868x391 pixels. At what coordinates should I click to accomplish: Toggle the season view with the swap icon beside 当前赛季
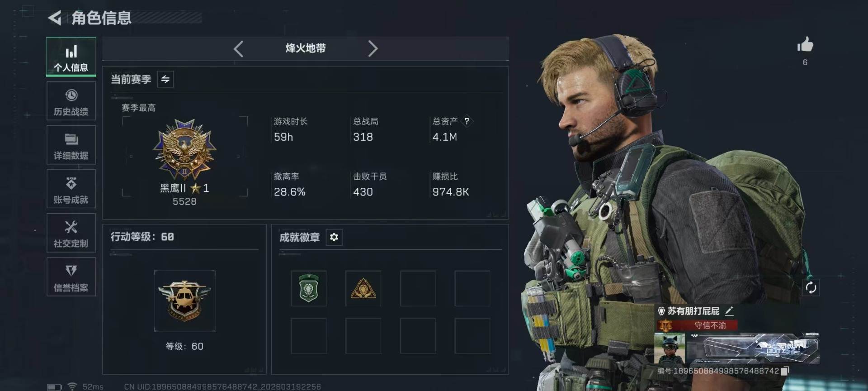[165, 79]
